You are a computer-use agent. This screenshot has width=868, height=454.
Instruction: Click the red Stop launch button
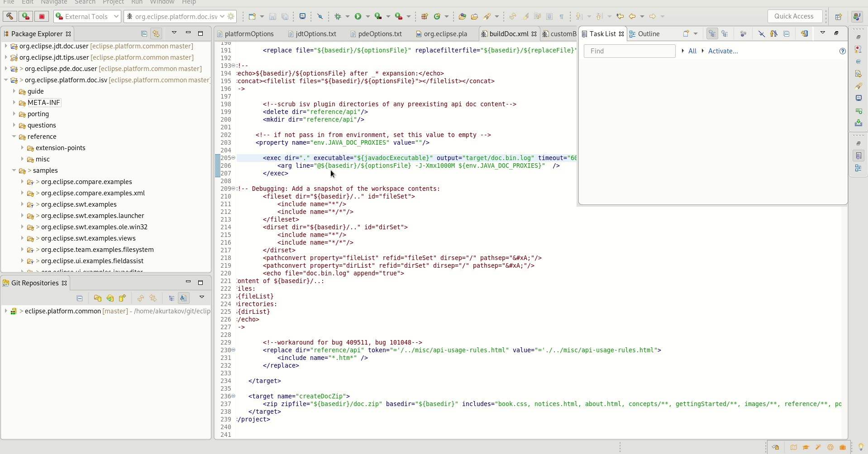coord(42,17)
